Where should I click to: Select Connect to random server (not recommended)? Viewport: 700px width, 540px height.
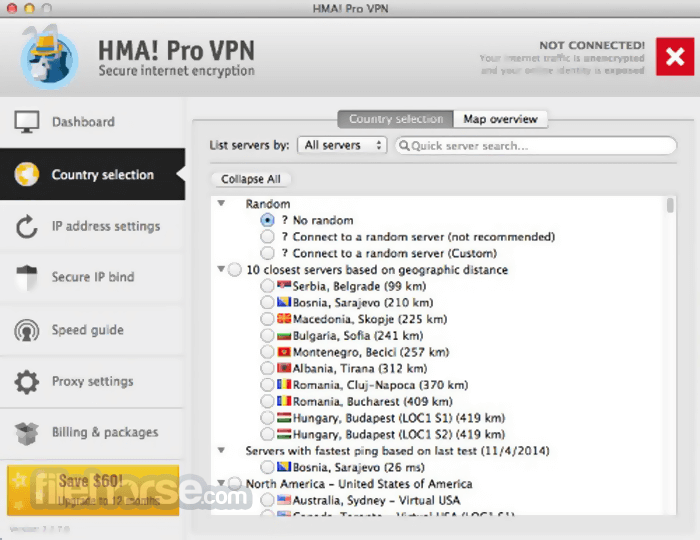pos(267,237)
